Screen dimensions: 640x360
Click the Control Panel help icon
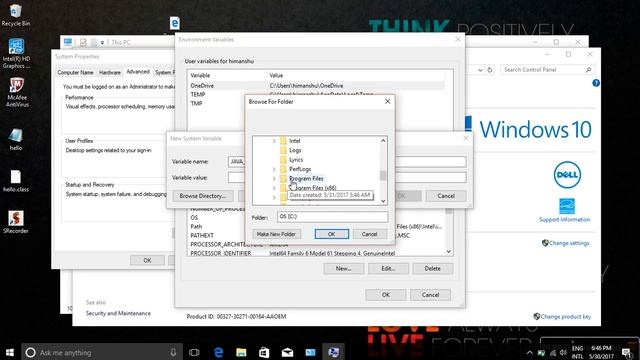pos(596,83)
